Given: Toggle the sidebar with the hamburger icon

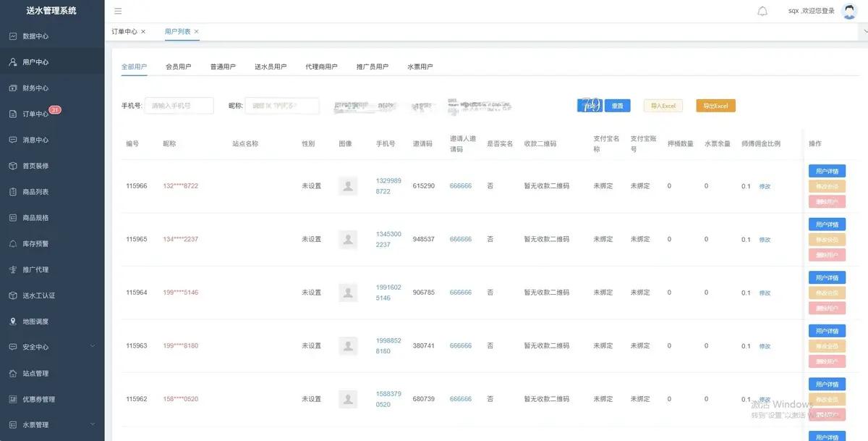Looking at the screenshot, I should click(118, 11).
